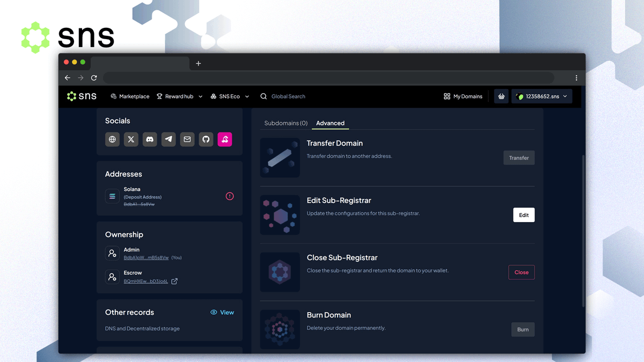Open the Admin address link
Image resolution: width=644 pixels, height=362 pixels.
146,257
